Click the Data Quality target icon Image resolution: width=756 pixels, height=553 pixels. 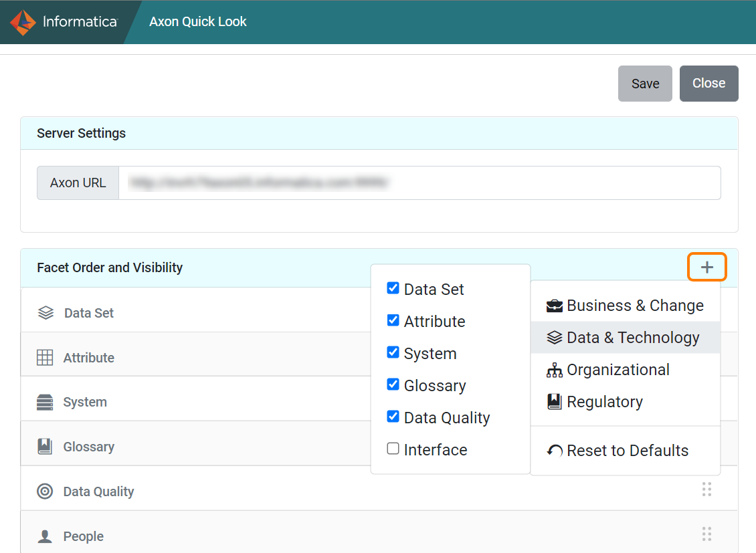pyautogui.click(x=45, y=491)
